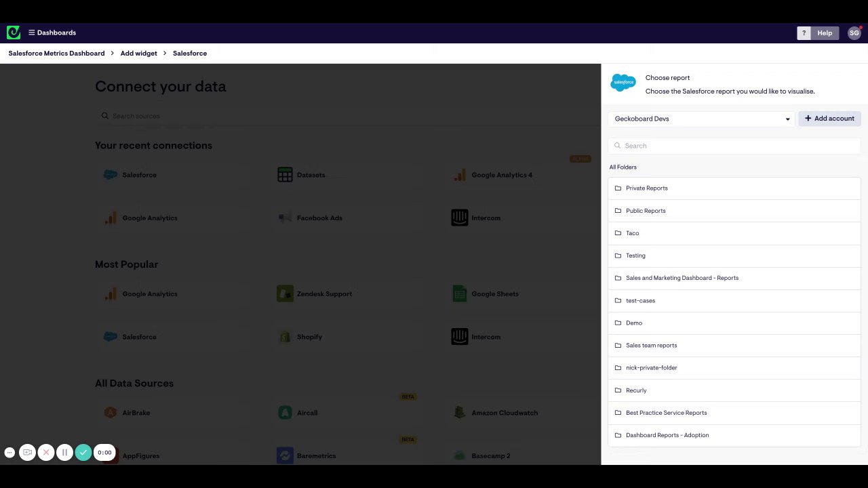The image size is (868, 488).
Task: Click the folder icon beside Private Reports
Action: coord(618,188)
